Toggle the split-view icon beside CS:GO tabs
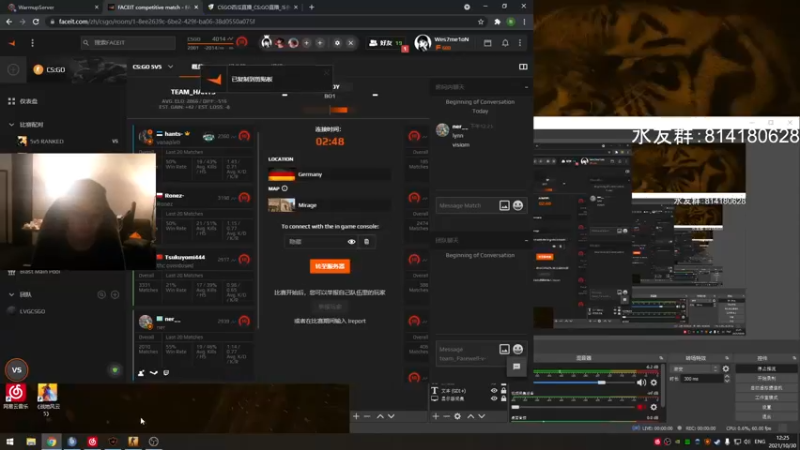The height and width of the screenshot is (450, 800). (523, 67)
